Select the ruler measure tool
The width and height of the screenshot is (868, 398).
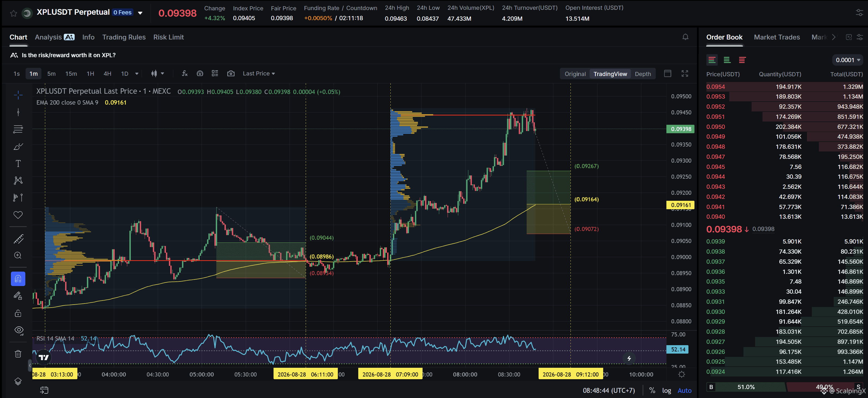click(x=18, y=239)
